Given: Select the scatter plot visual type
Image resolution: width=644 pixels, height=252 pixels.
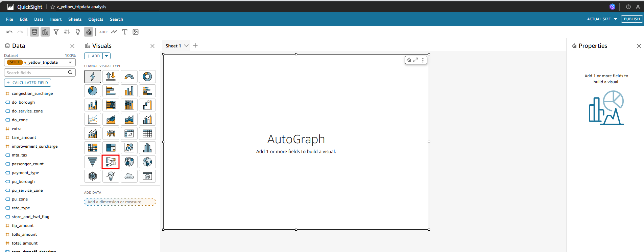Looking at the screenshot, I should tap(129, 148).
